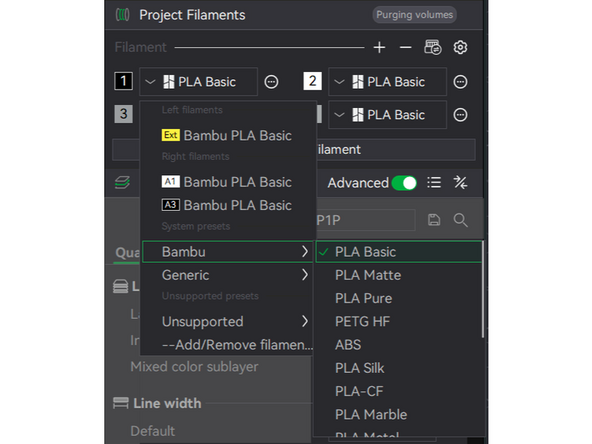
Task: Edit filament 2 preset via ellipsis icon
Action: click(x=460, y=82)
